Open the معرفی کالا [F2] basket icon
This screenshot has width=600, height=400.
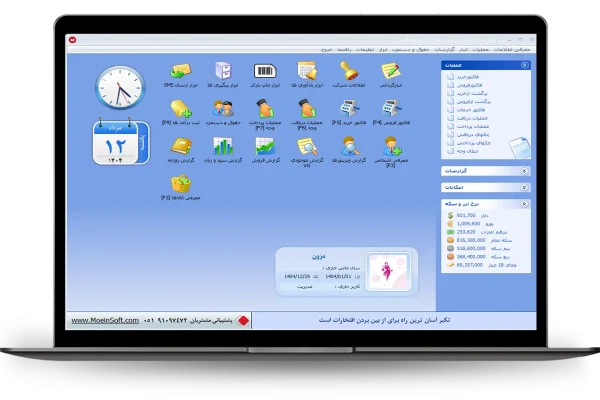tap(181, 183)
